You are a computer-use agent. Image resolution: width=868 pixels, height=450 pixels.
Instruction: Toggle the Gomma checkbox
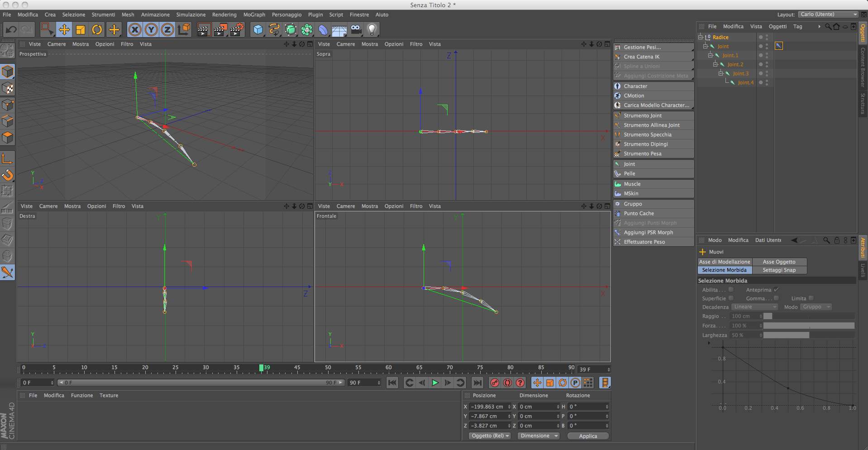point(776,298)
